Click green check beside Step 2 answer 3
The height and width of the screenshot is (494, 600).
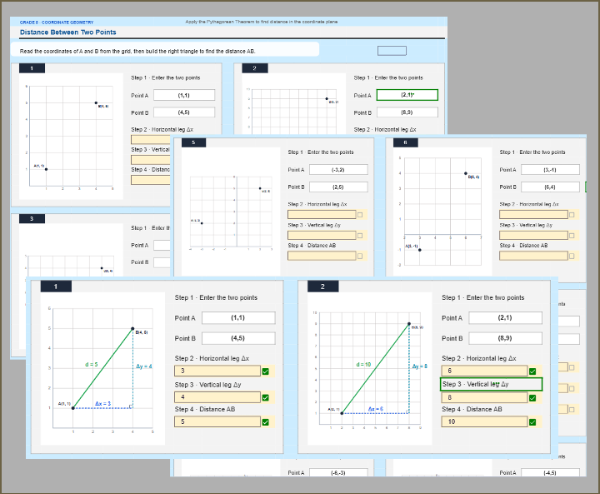(266, 371)
